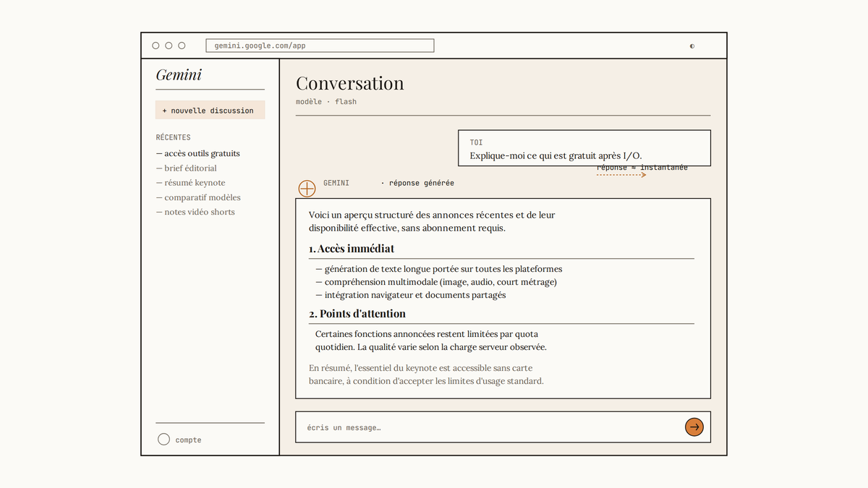Click the '1. Accès immédiat' heading

point(352,249)
